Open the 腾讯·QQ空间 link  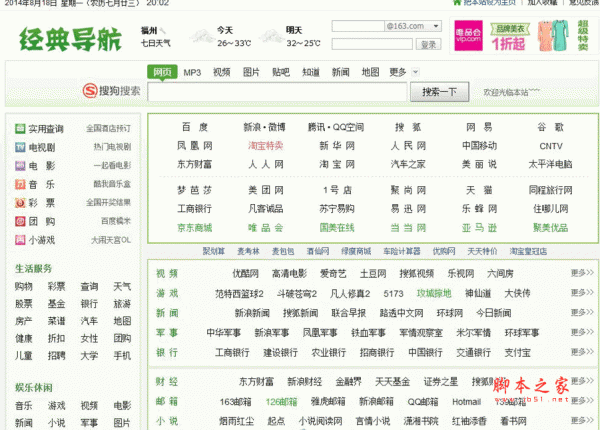[x=336, y=127]
